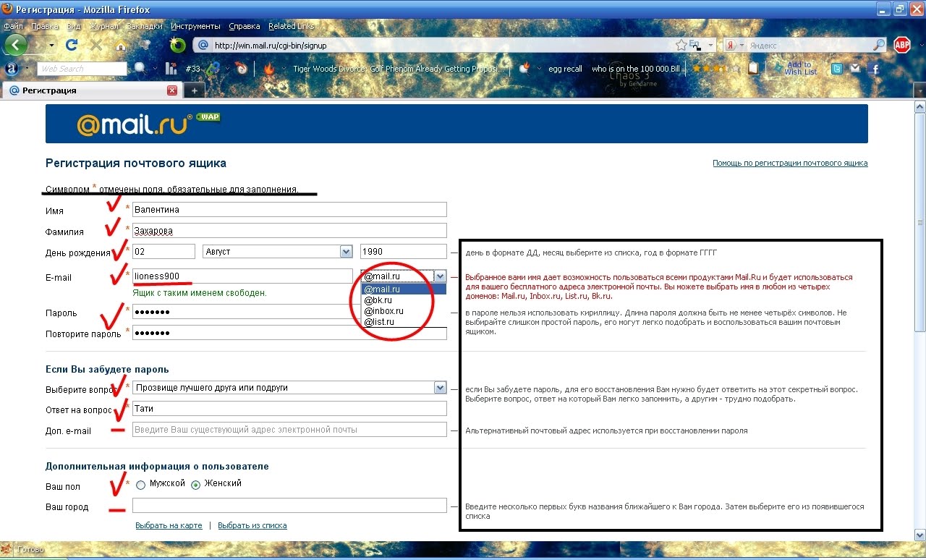Collapse the email domain dropdown arrow
Viewport: 926px width, 560px height.
pos(440,276)
